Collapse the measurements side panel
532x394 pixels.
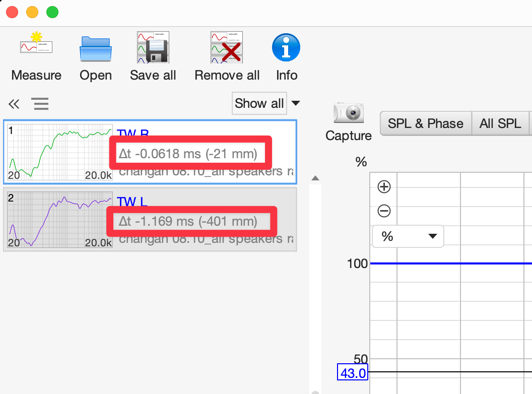coord(14,104)
